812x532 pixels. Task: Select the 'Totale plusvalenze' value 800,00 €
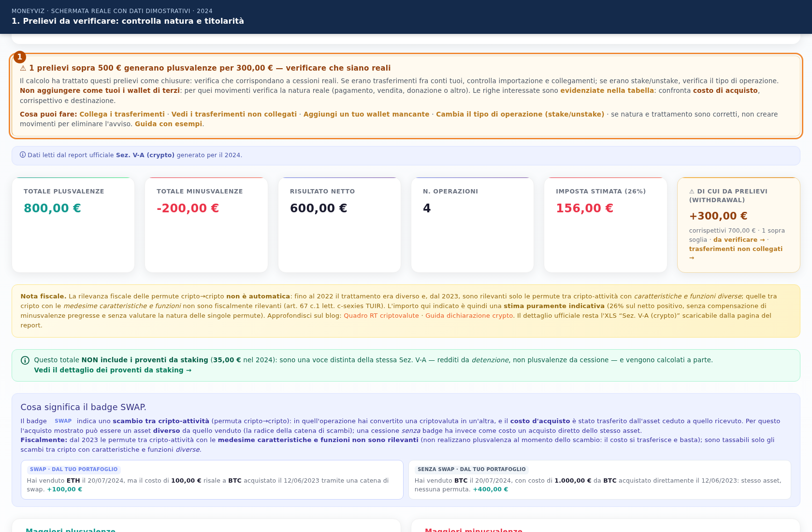pyautogui.click(x=52, y=208)
